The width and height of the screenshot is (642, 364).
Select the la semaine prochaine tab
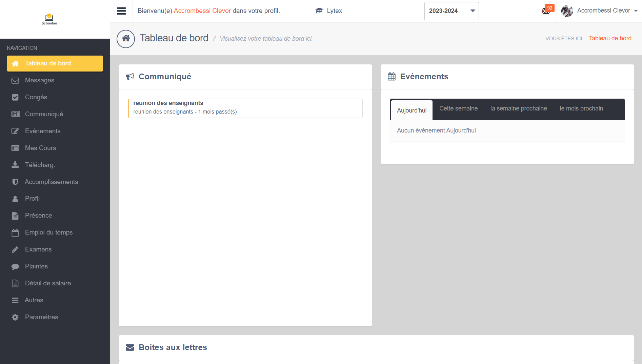(518, 108)
